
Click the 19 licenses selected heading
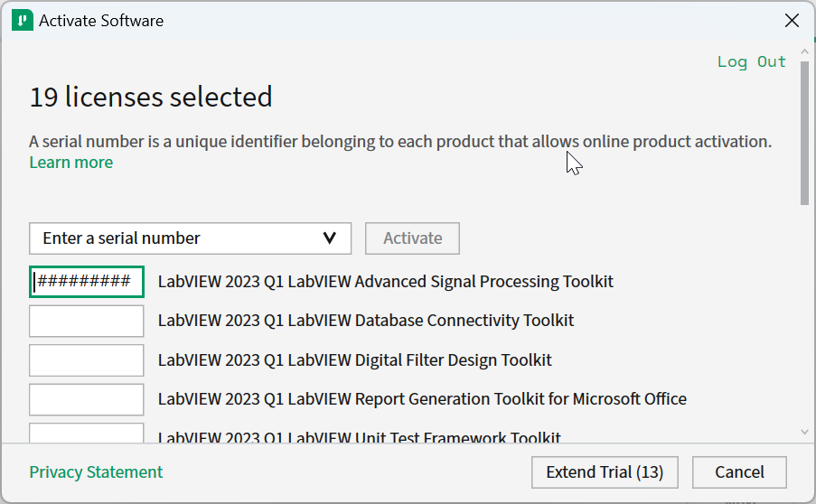(x=151, y=97)
